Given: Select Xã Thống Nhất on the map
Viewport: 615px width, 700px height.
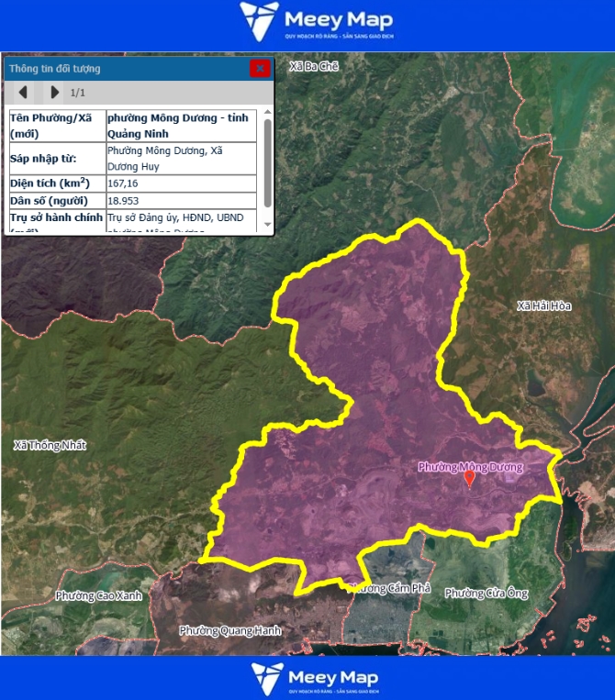Looking at the screenshot, I should (50, 445).
